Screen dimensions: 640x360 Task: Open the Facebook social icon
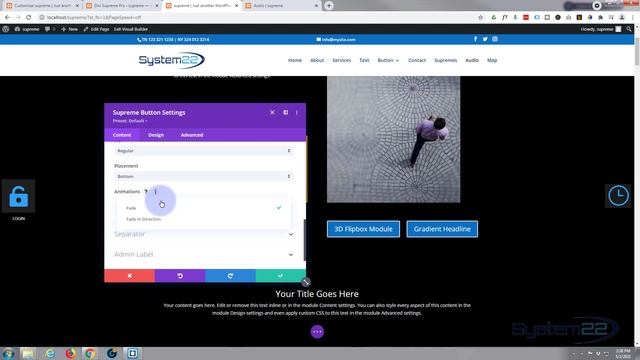[475, 39]
